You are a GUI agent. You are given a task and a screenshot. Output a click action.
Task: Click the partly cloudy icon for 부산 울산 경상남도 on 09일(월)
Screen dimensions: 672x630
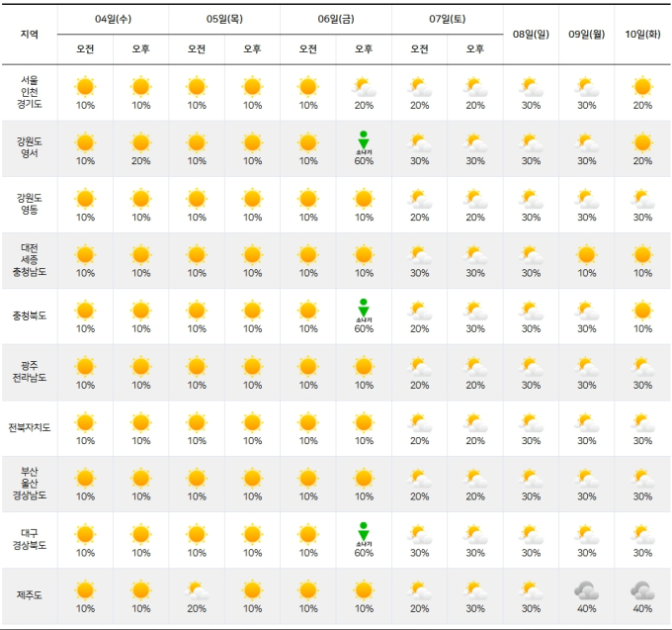[x=586, y=478]
